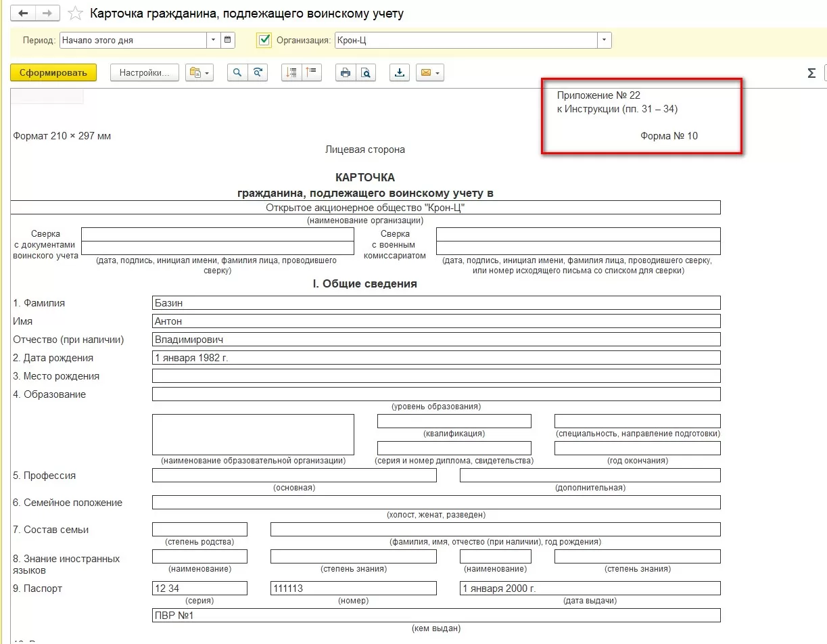Add report to favorites with star icon
This screenshot has height=644, width=827.
coord(76,14)
